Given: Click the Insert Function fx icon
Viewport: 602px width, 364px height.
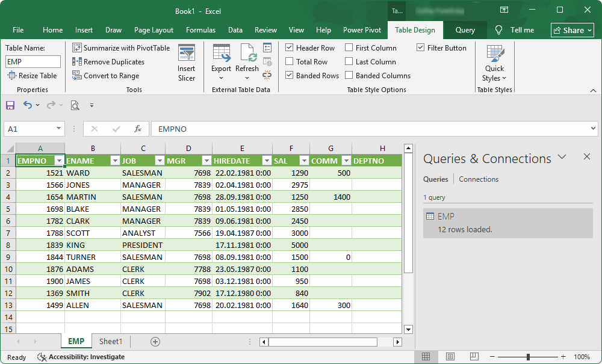Looking at the screenshot, I should 137,129.
